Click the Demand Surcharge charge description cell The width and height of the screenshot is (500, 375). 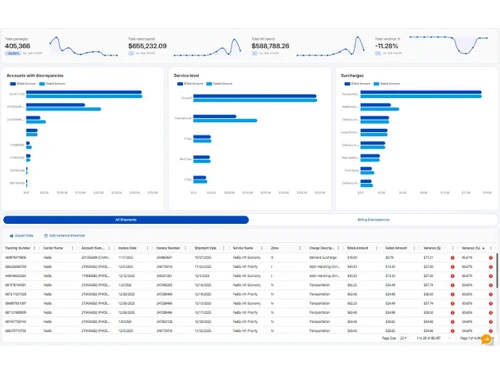tap(323, 258)
